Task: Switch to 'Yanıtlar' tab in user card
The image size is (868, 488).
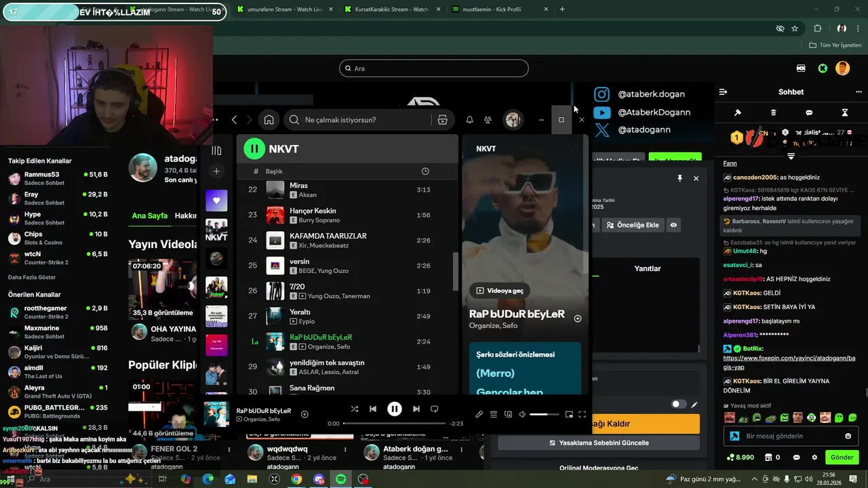Action: point(648,268)
